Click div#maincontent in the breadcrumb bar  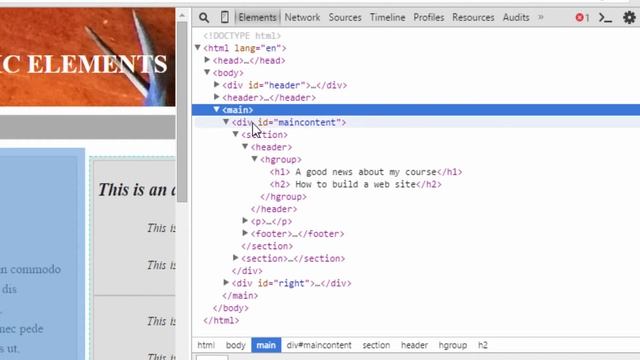[x=319, y=345]
